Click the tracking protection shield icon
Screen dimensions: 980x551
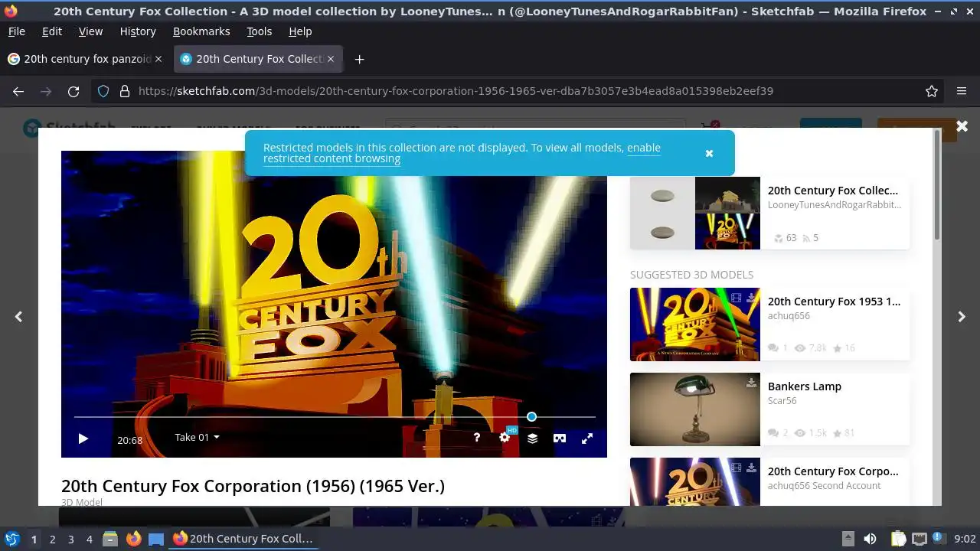(x=103, y=91)
